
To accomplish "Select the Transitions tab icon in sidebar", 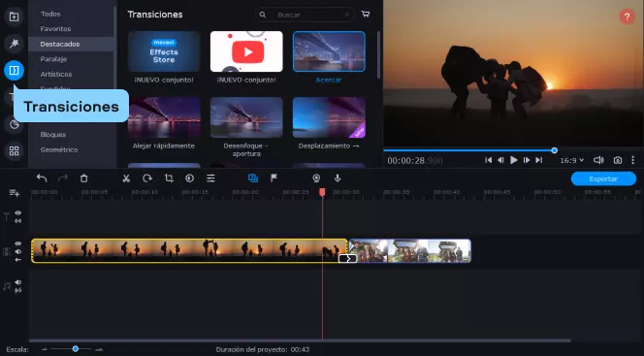I will 14,71.
